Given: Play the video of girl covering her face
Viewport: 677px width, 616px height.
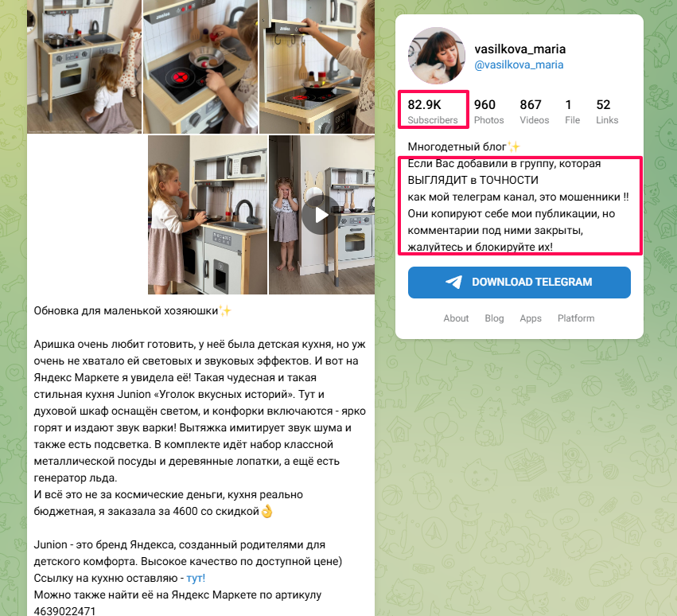Looking at the screenshot, I should (x=321, y=215).
